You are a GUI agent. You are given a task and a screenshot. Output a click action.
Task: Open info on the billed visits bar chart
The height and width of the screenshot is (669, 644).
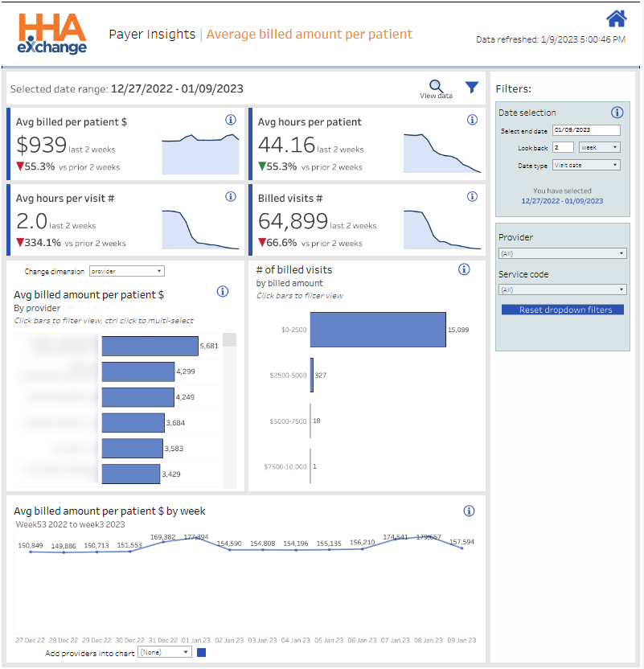(464, 269)
